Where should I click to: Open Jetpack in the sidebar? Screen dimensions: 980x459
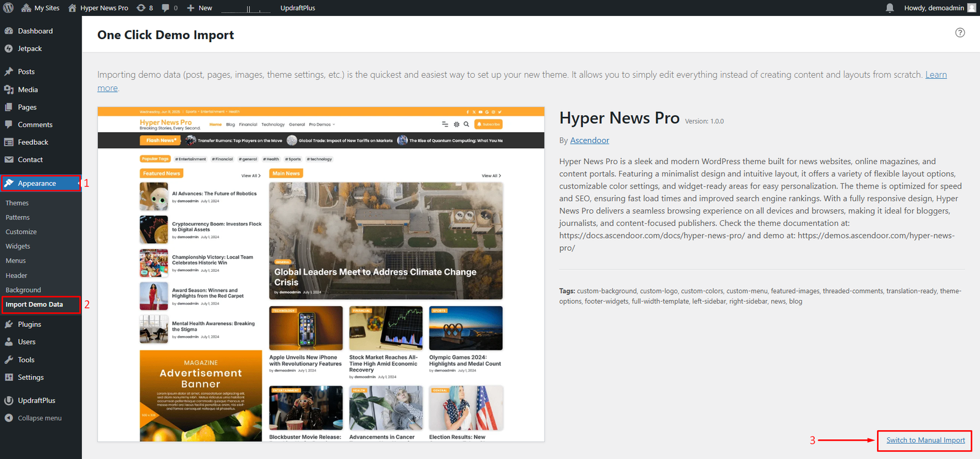point(29,49)
